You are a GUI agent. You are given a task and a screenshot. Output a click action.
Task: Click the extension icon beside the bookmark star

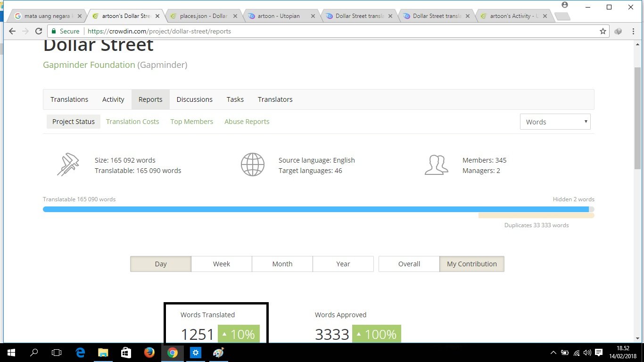[618, 31]
